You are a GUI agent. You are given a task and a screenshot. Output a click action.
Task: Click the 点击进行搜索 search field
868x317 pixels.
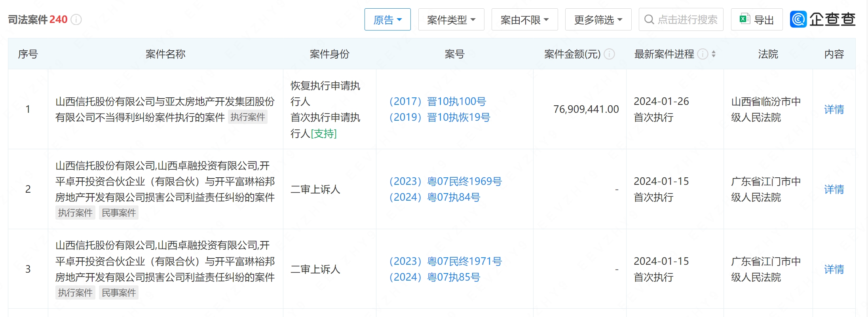click(687, 19)
